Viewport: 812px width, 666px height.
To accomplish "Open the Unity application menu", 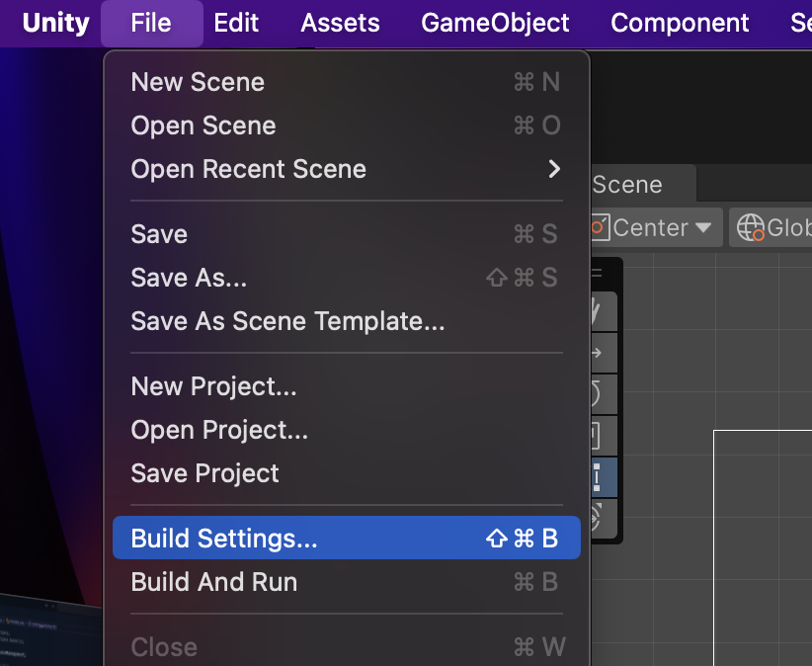I will click(x=55, y=23).
